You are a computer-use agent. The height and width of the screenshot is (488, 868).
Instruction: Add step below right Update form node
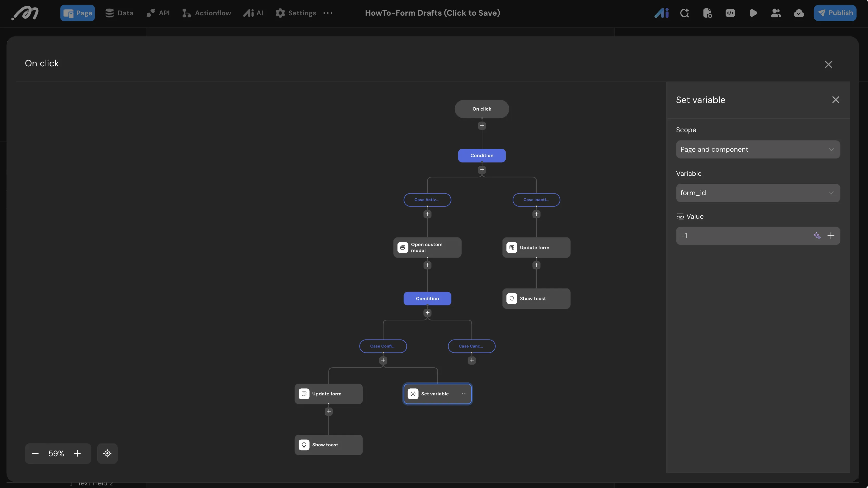536,265
